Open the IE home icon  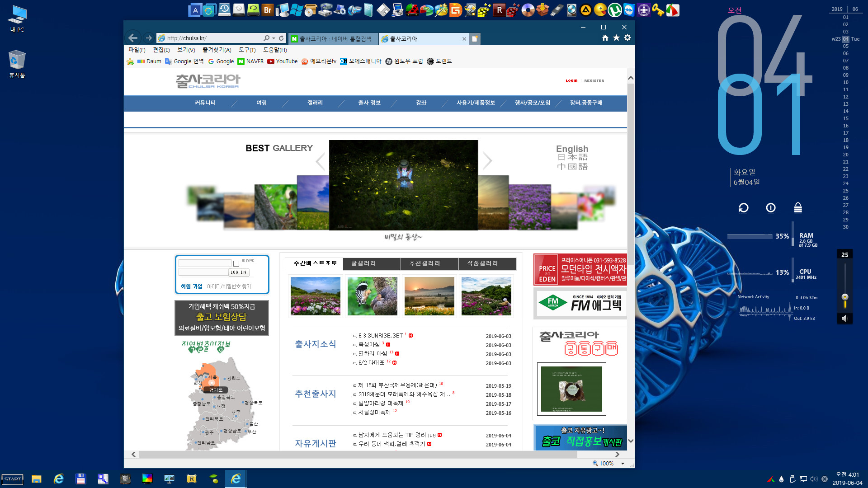[605, 38]
